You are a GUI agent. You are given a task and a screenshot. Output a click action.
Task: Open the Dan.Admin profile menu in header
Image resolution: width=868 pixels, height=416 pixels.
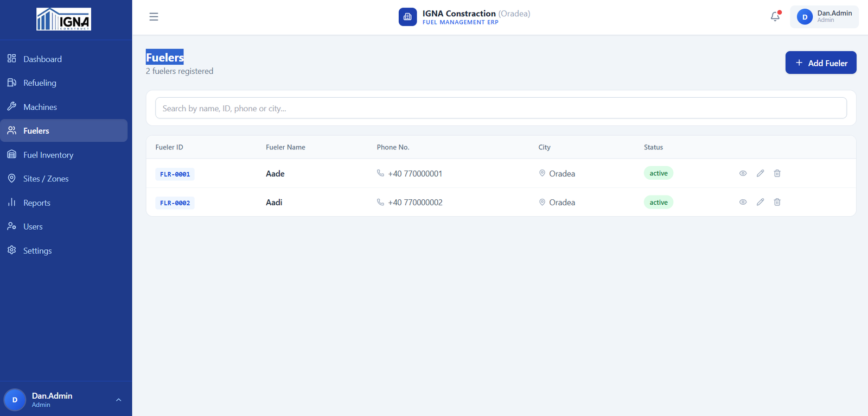coord(824,17)
